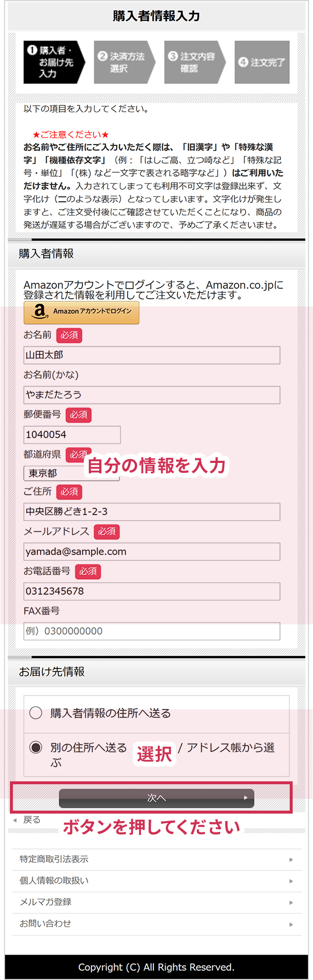Click the 郵便番号 input field
Image resolution: width=313 pixels, height=980 pixels.
pos(72,435)
